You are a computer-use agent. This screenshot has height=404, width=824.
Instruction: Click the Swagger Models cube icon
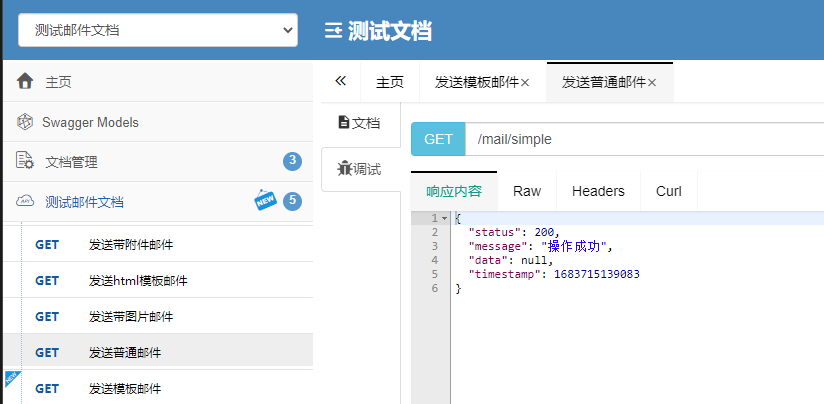click(25, 122)
